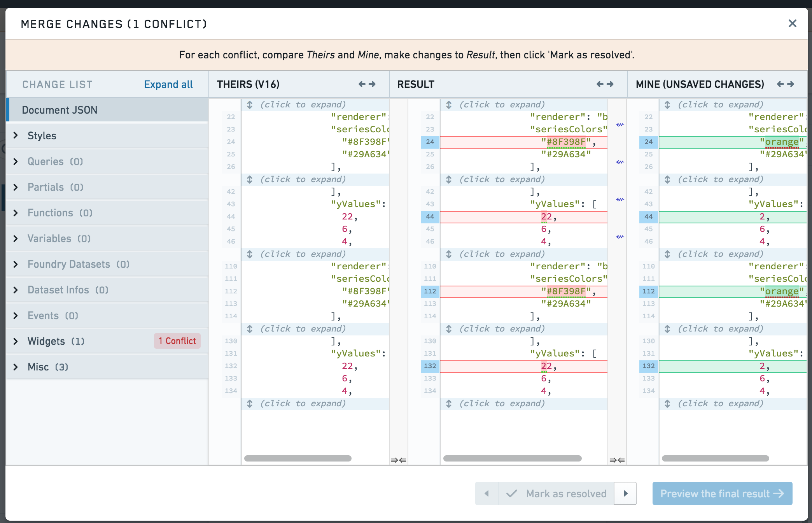
Task: Go to next conflict with right triangle
Action: coord(625,493)
